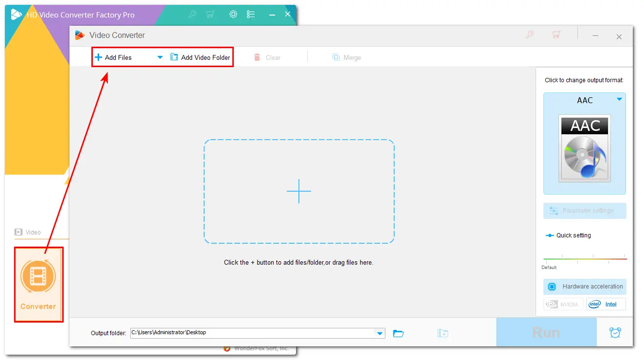Open list menu icon in HD Video Converter Factory Pro
The image size is (644, 360).
(251, 15)
